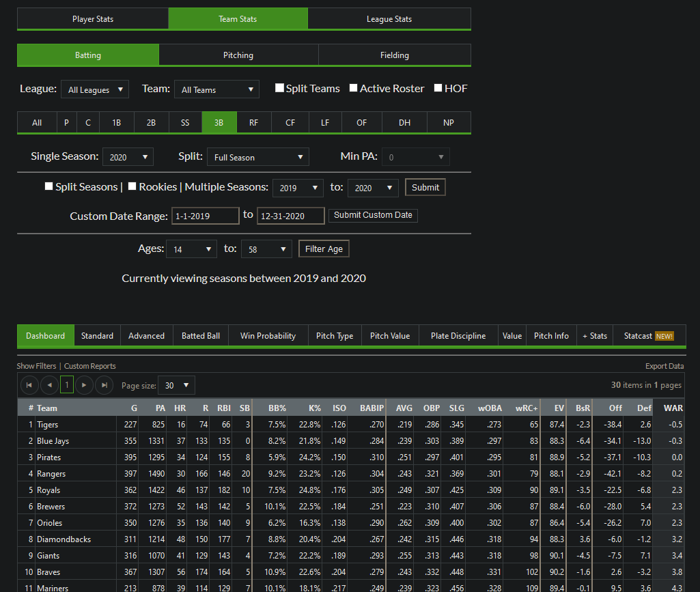700x592 pixels.
Task: Open the Single Season year dropdown
Action: click(128, 157)
